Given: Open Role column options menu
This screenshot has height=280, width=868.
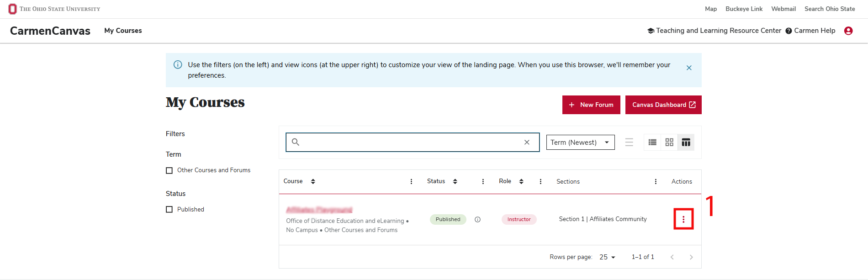Looking at the screenshot, I should pyautogui.click(x=540, y=181).
